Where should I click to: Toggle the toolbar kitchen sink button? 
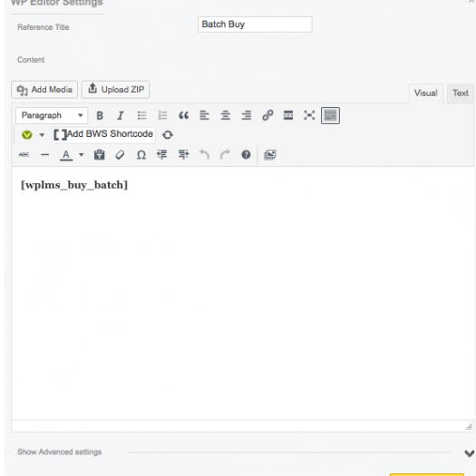[x=330, y=115]
